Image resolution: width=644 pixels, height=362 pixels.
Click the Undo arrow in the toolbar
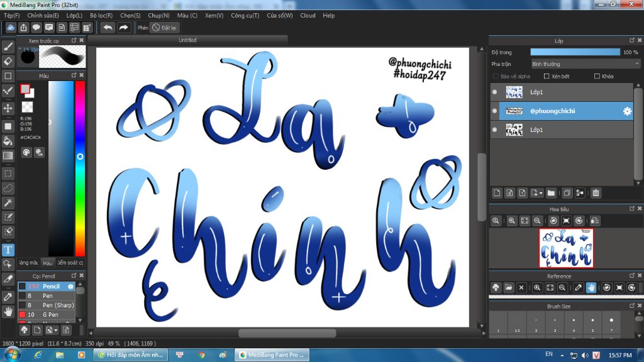pos(108,28)
